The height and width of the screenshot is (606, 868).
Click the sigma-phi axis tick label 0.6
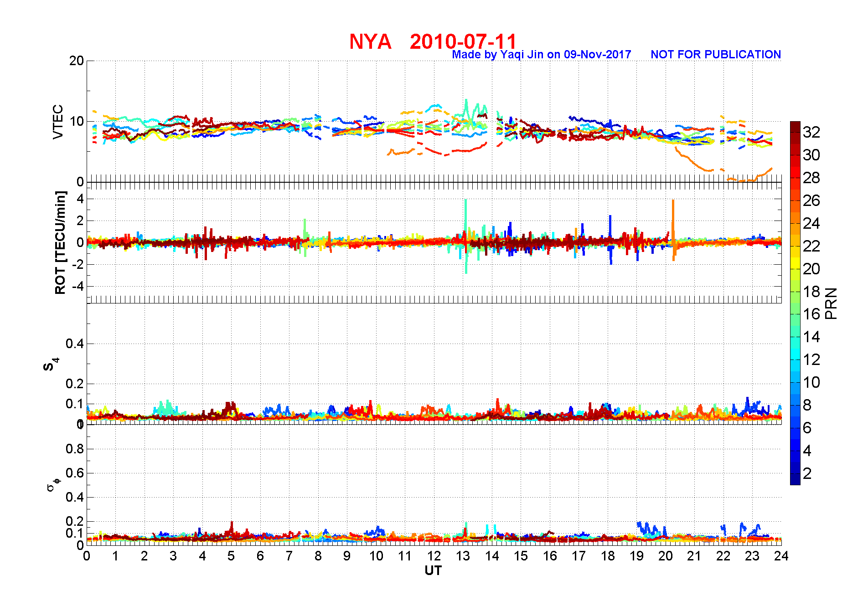pos(75,473)
